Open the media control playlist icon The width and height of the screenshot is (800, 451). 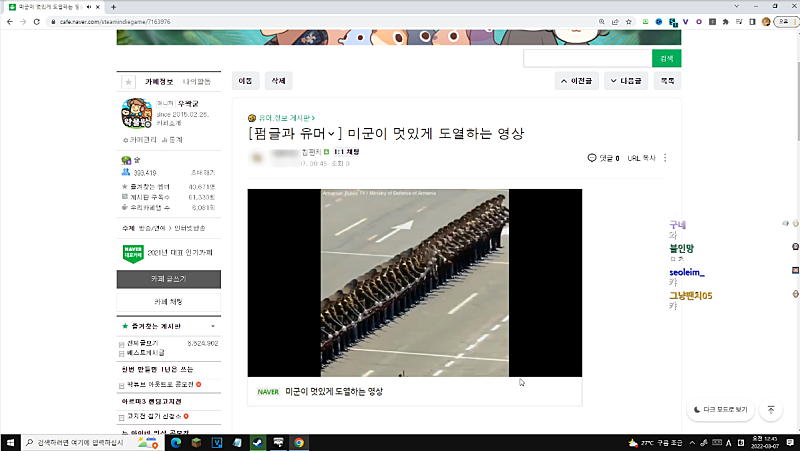pos(739,22)
